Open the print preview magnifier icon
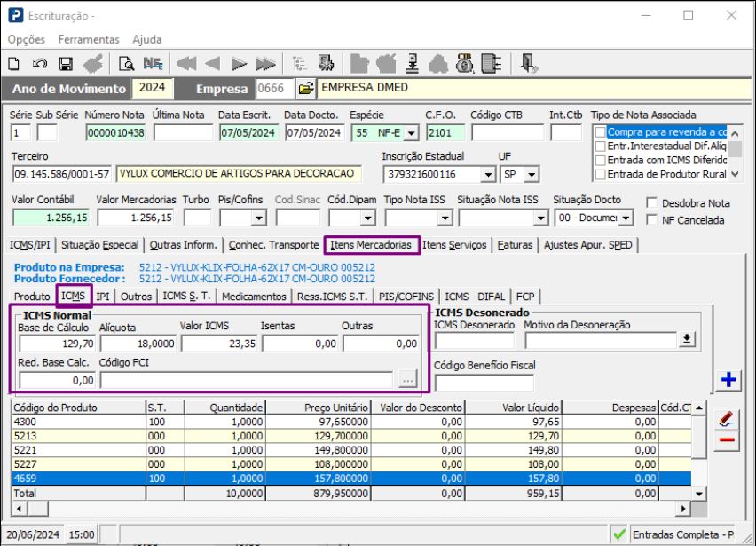The width and height of the screenshot is (756, 546). point(126,63)
